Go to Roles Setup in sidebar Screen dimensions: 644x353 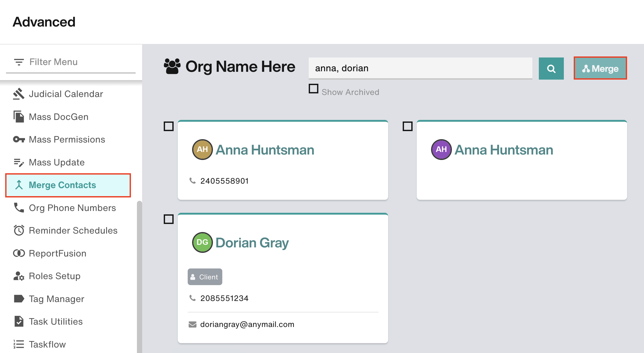click(55, 276)
